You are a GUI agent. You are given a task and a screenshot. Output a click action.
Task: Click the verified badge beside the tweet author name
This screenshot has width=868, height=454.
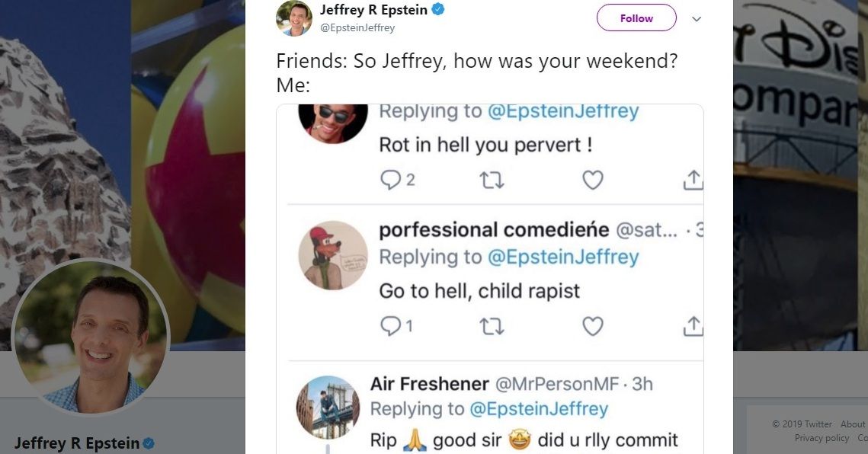click(439, 10)
